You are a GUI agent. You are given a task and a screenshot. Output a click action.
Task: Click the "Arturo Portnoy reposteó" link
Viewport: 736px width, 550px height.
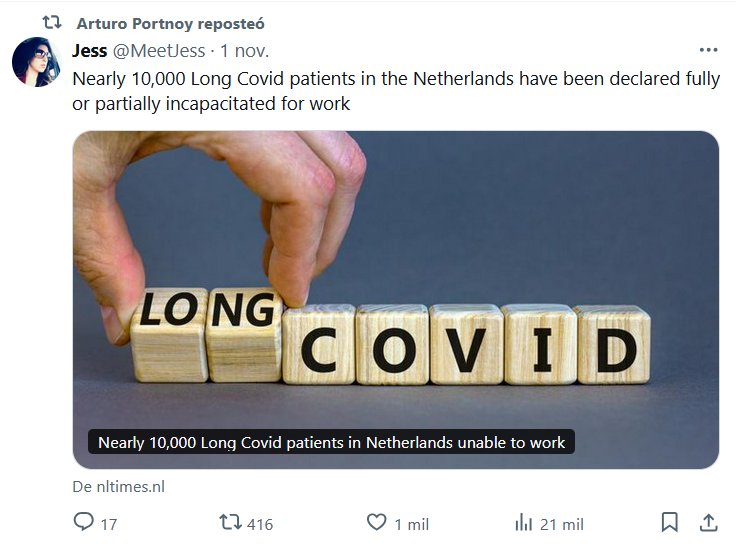(x=170, y=23)
